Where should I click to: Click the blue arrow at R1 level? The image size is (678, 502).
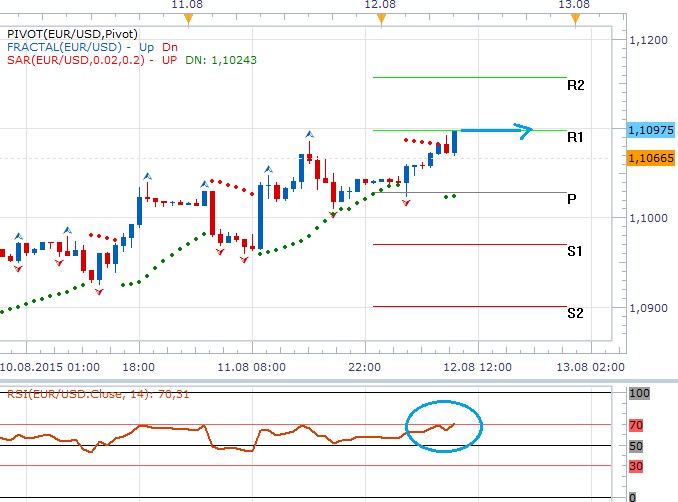point(496,129)
